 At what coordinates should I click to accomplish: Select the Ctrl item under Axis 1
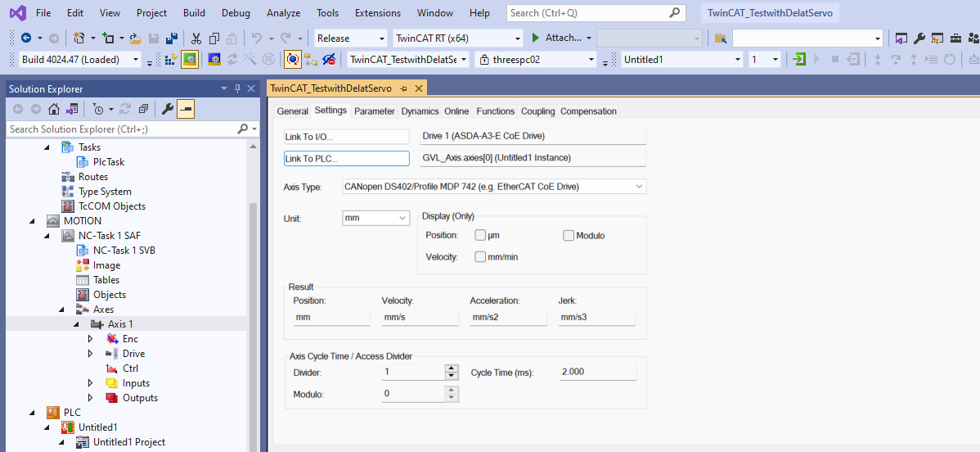131,368
